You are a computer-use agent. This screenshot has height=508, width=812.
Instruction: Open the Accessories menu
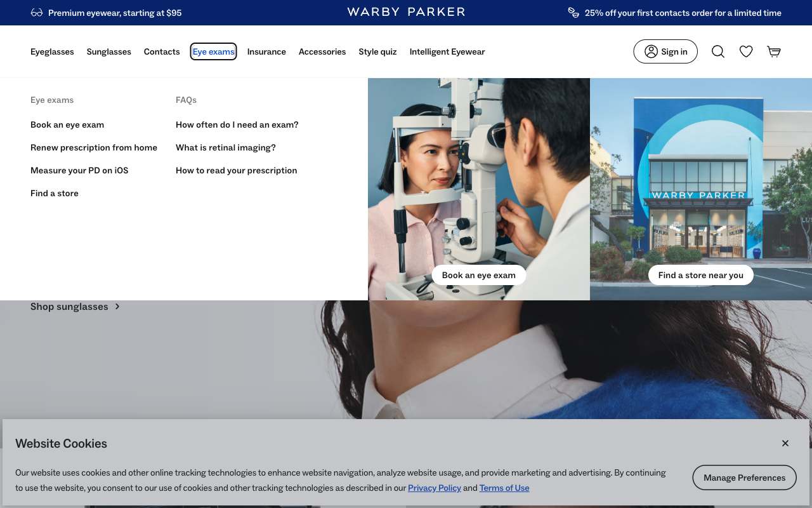point(322,52)
